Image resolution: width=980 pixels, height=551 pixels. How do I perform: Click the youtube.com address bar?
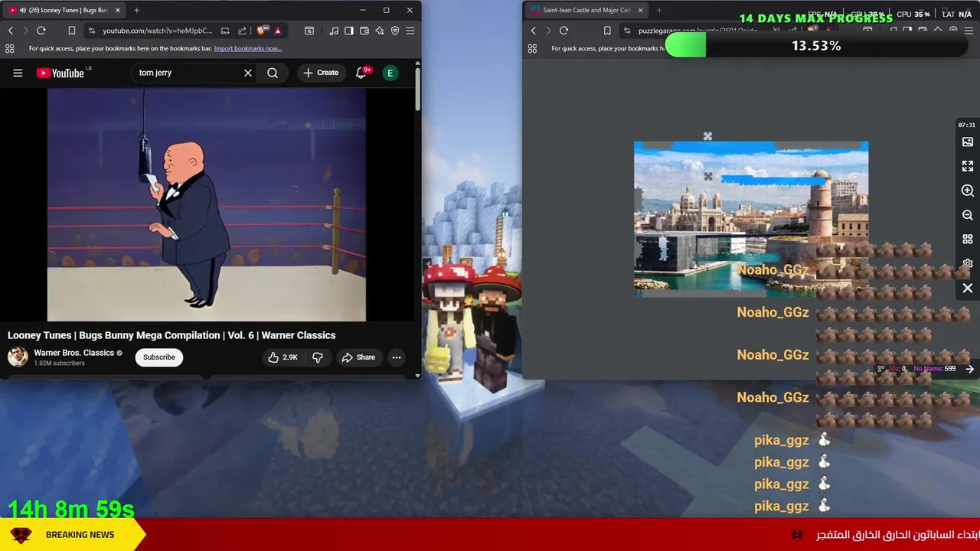click(x=158, y=31)
